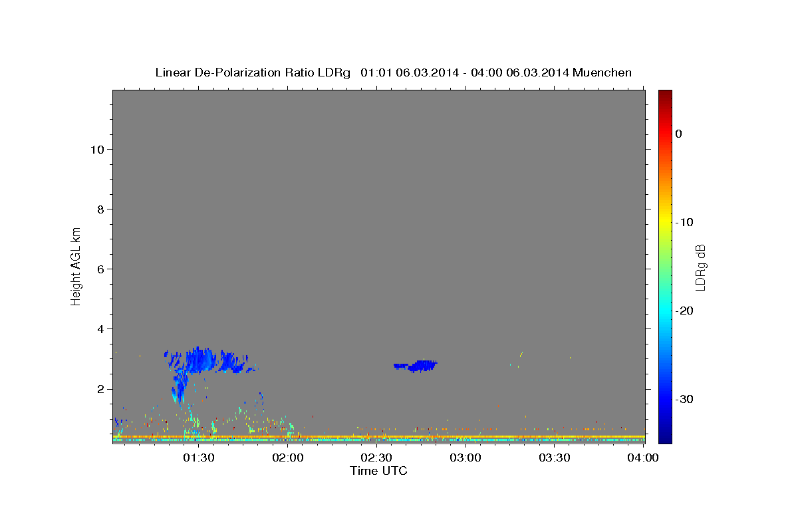The height and width of the screenshot is (532, 798).
Task: Click the 03:00 time tick label
Action: click(465, 458)
